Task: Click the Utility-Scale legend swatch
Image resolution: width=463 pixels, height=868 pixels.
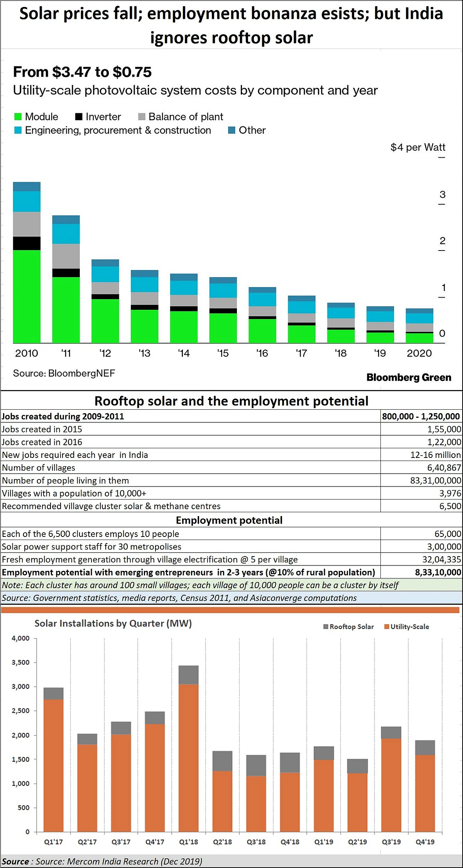Action: pos(387,626)
